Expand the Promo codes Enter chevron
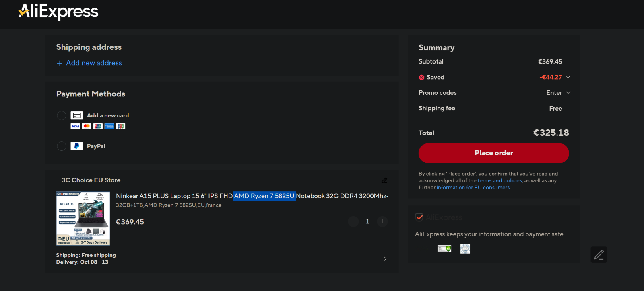This screenshot has height=291, width=644. (x=568, y=92)
